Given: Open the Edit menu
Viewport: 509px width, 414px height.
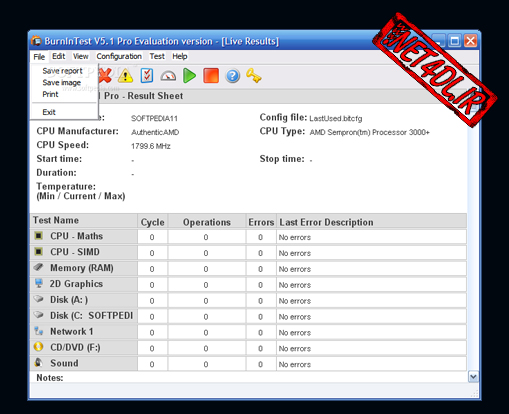Looking at the screenshot, I should point(59,56).
